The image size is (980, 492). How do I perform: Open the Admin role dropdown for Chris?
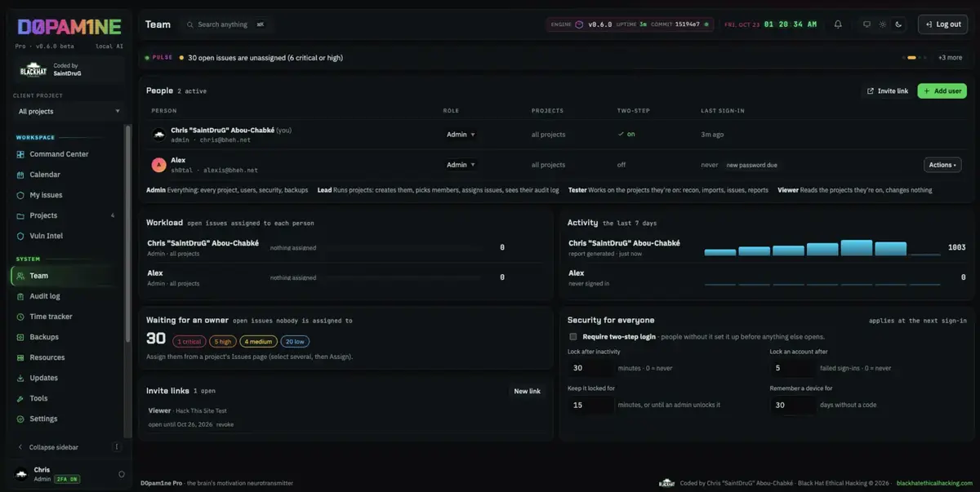461,135
